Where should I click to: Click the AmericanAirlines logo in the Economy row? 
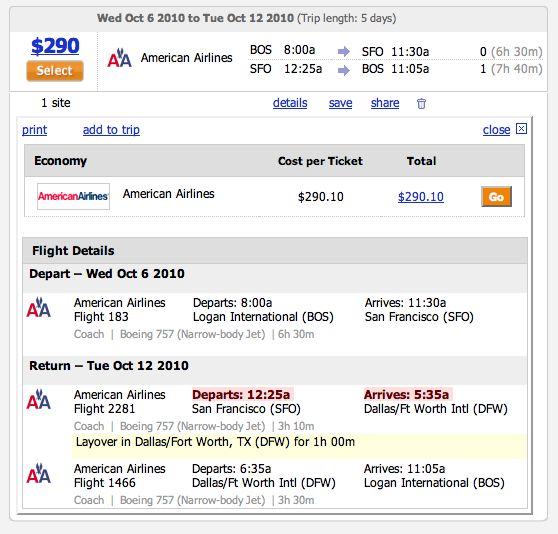click(73, 196)
